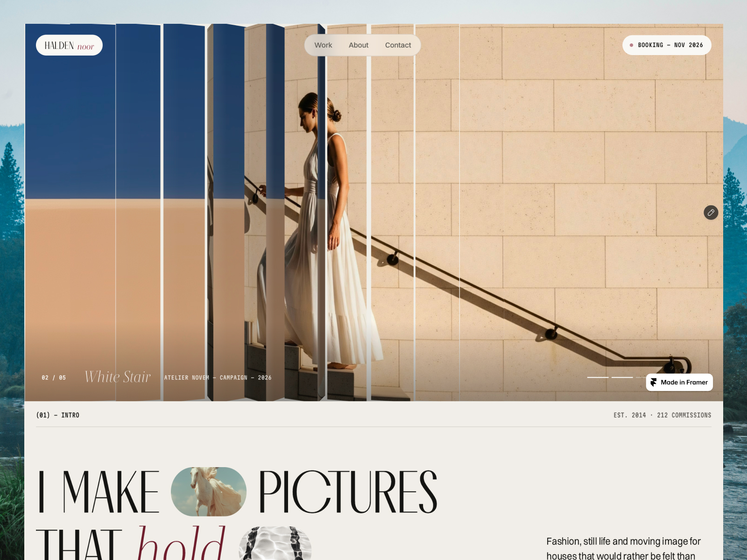The height and width of the screenshot is (560, 747).
Task: Click the red dot in booking pill
Action: point(631,45)
